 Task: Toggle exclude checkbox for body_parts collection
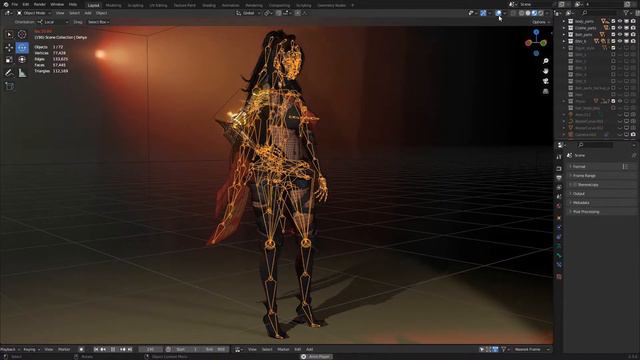pyautogui.click(x=613, y=21)
